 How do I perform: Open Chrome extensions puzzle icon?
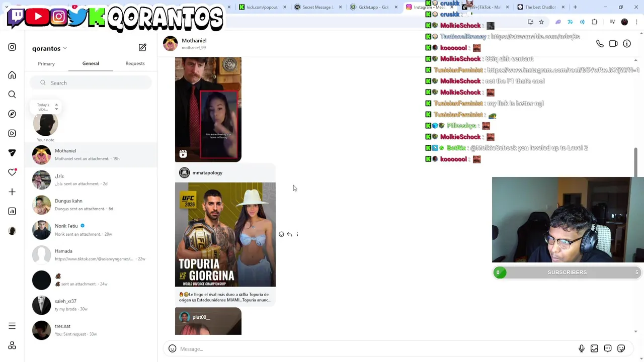[595, 22]
